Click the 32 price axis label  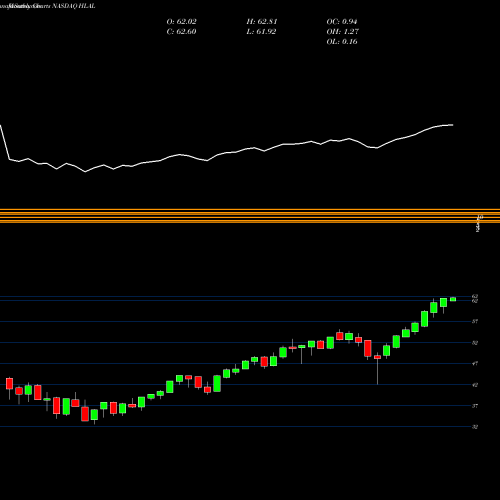coord(475,427)
